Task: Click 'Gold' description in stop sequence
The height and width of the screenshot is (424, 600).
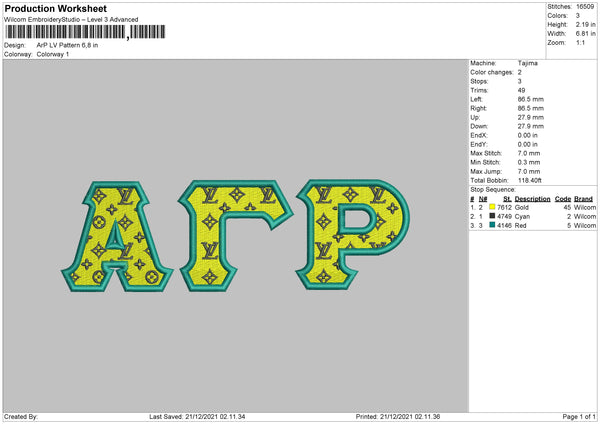Action: tap(522, 207)
